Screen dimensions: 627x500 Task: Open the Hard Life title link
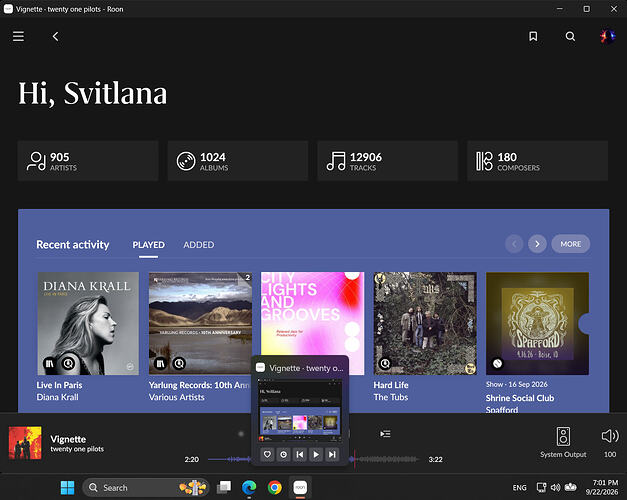(391, 385)
